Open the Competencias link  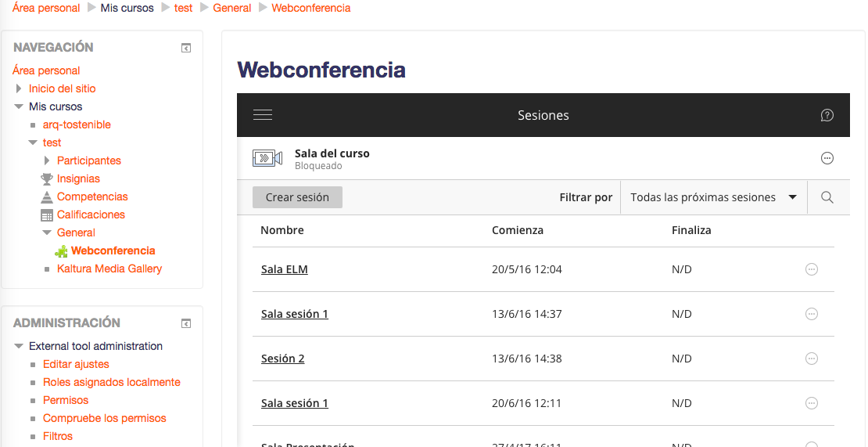click(92, 196)
